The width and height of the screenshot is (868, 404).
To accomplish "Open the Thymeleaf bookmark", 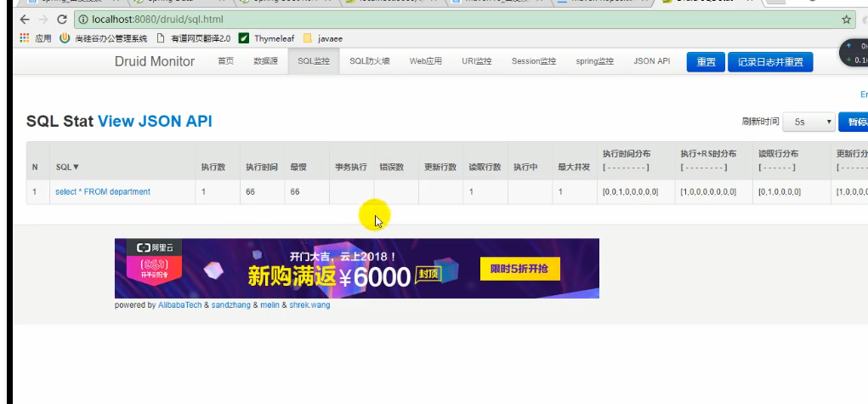I will coord(266,38).
